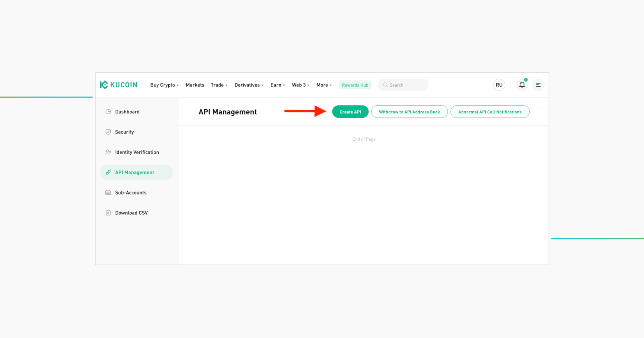Screen dimensions: 644x338
Task: Click the KuCoin logo
Action: (x=118, y=84)
